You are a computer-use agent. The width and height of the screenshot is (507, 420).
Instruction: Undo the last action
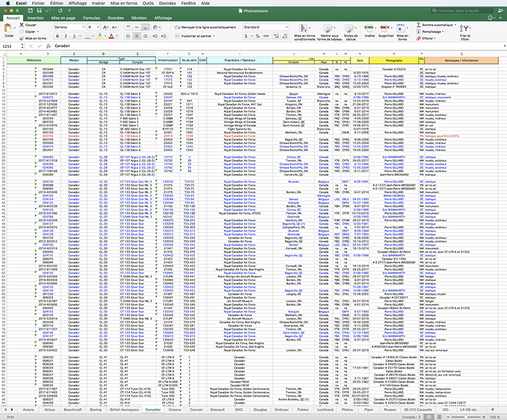coord(48,10)
